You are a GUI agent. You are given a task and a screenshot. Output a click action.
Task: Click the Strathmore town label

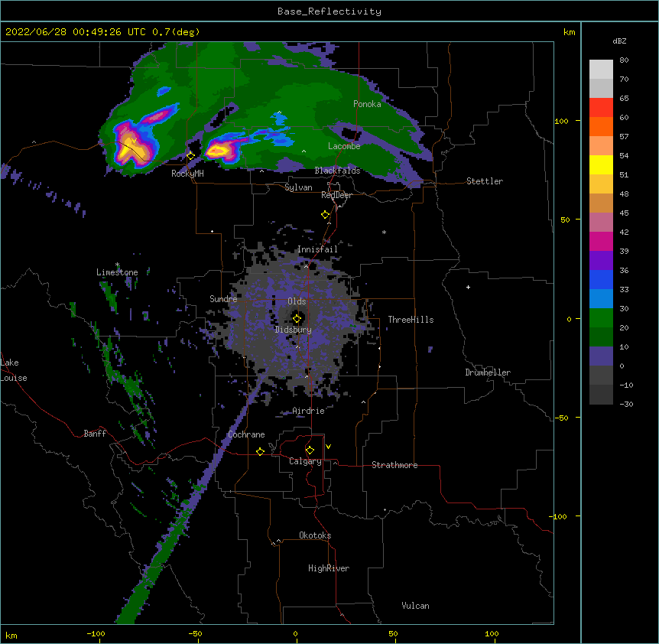click(x=394, y=465)
